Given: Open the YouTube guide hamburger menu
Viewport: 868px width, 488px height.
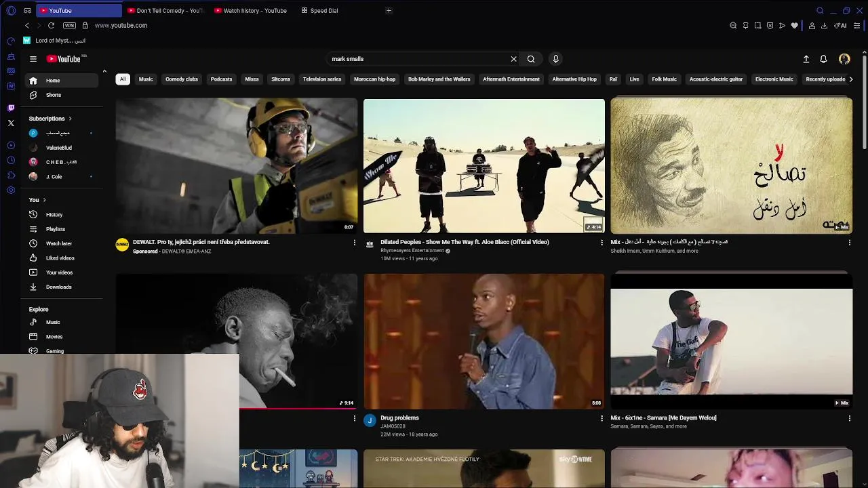Looking at the screenshot, I should pos(33,59).
